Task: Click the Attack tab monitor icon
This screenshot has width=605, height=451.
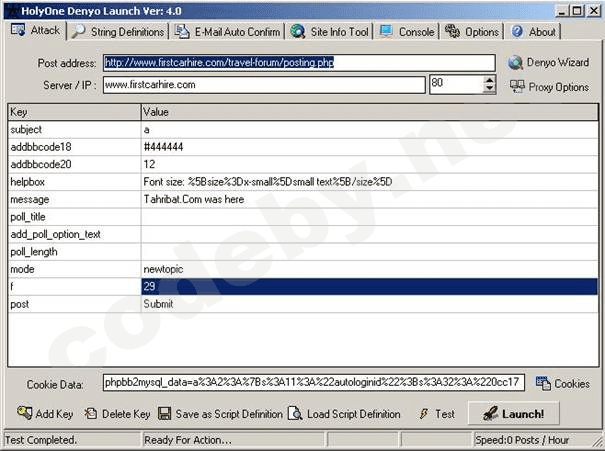Action: [18, 30]
